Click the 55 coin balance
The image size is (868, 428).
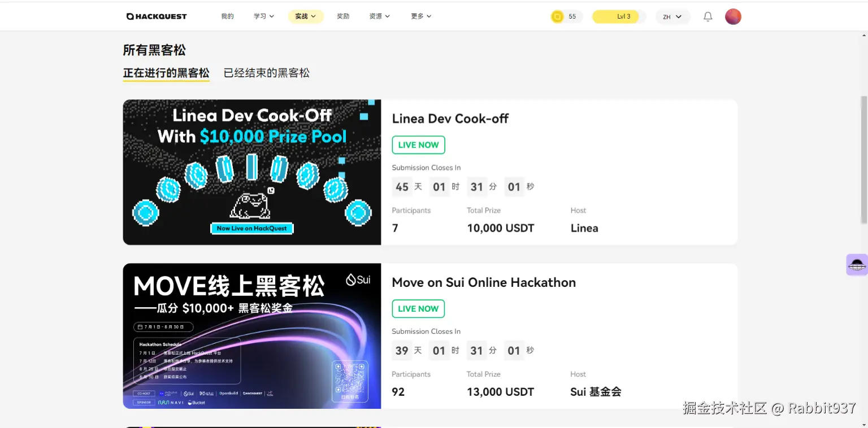tap(572, 17)
